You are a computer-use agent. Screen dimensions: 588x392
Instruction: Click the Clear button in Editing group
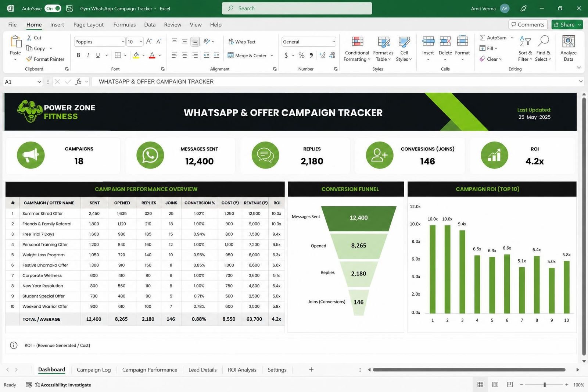tap(490, 59)
